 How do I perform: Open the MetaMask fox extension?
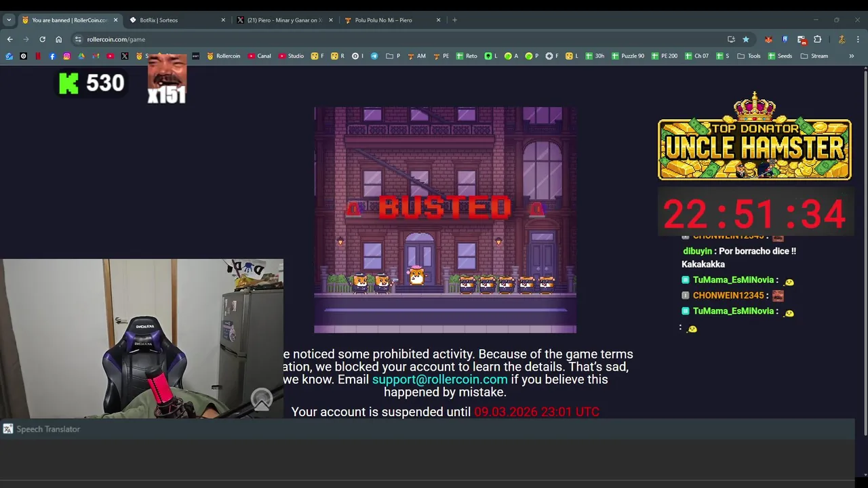(768, 39)
